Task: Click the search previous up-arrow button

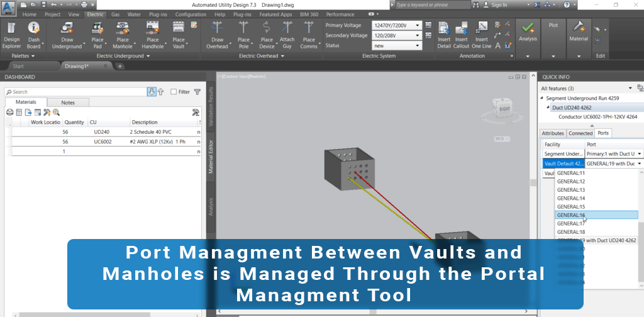Action: (160, 92)
